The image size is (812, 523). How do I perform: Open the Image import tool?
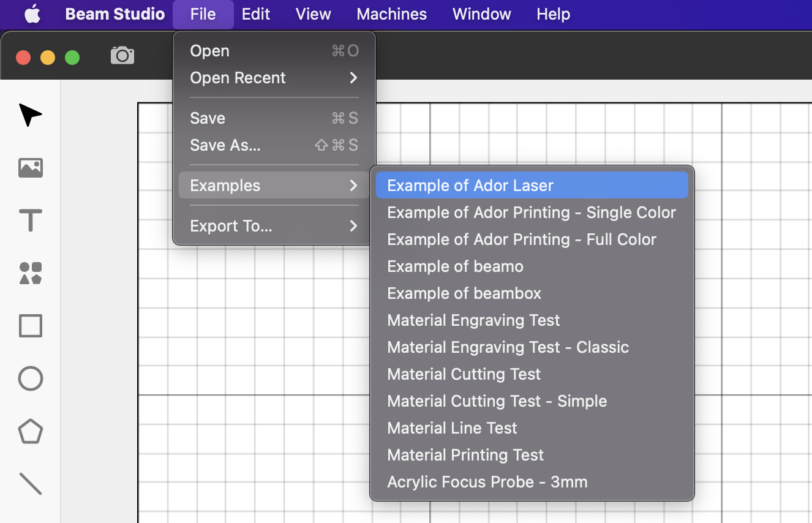pos(30,167)
